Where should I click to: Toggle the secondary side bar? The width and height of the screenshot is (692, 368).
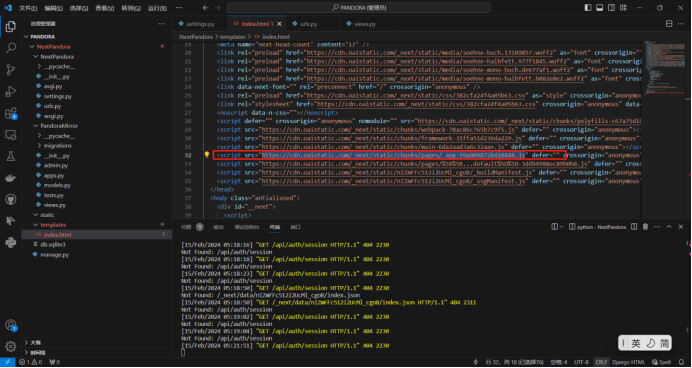coord(611,8)
